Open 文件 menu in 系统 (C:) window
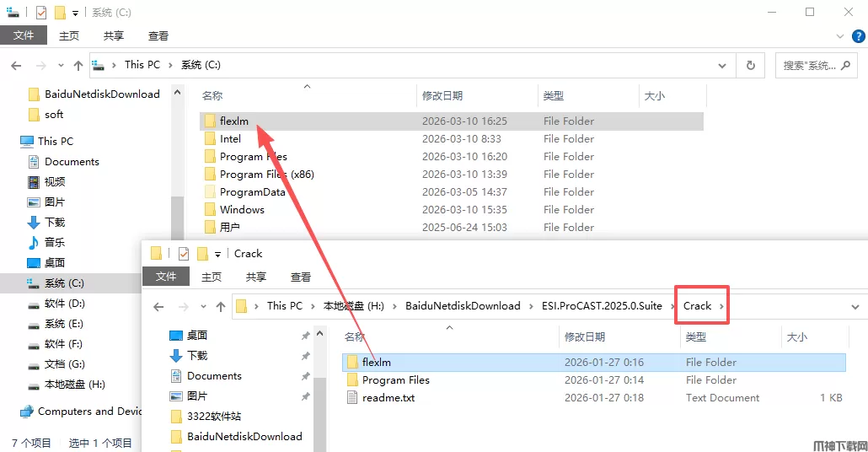 coord(24,35)
